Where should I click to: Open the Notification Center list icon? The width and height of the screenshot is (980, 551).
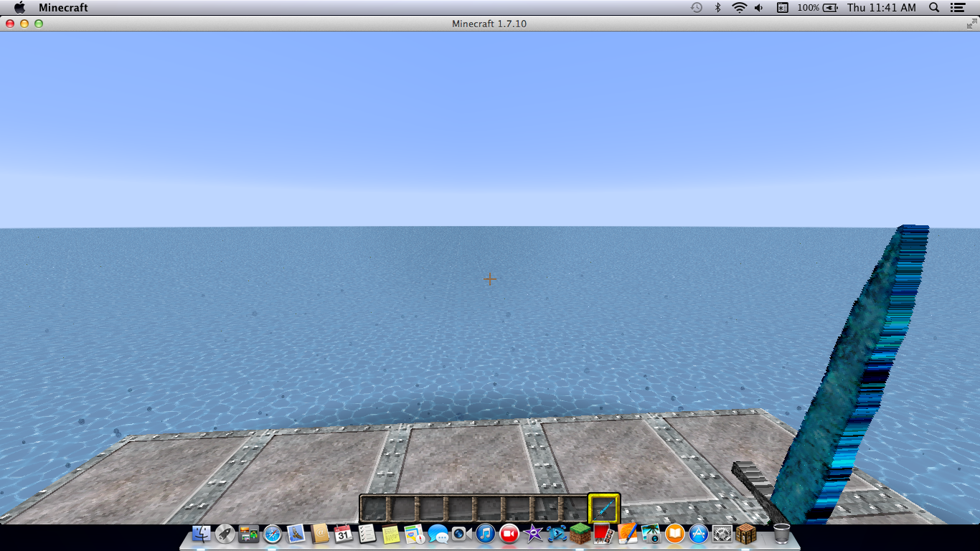957,8
